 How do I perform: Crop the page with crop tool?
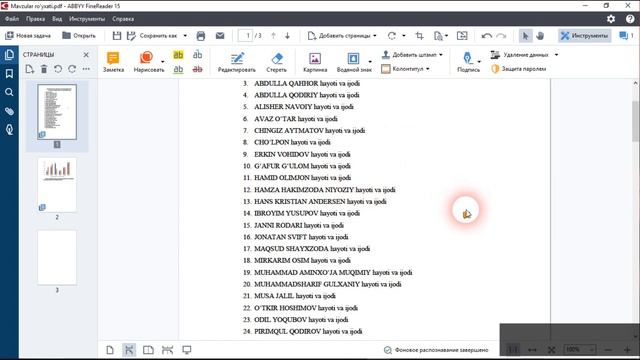pyautogui.click(x=419, y=36)
